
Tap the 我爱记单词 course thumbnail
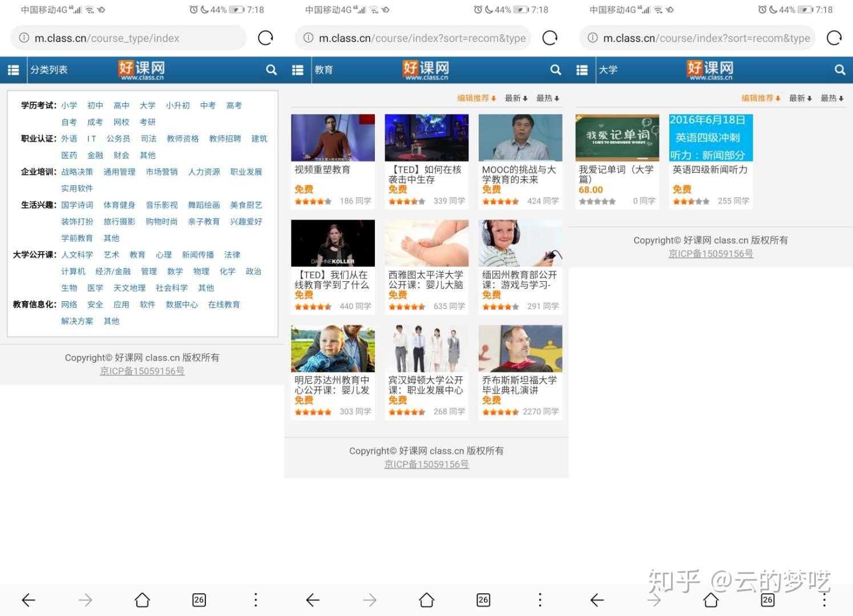point(617,137)
